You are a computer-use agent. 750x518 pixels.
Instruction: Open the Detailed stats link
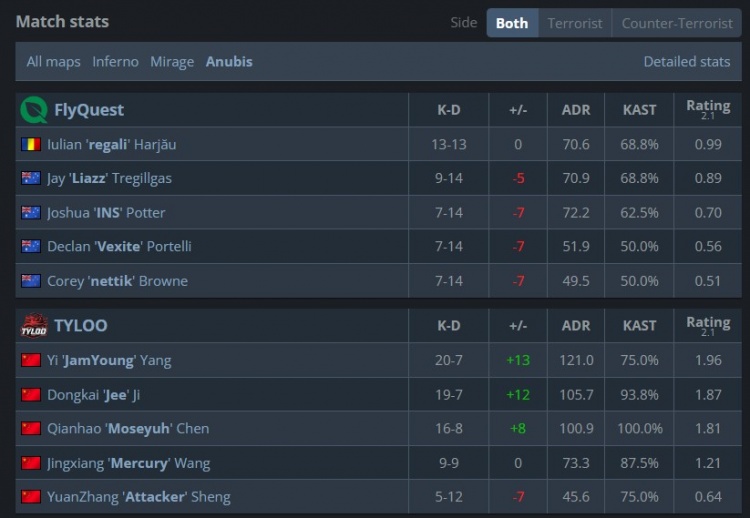pos(687,62)
